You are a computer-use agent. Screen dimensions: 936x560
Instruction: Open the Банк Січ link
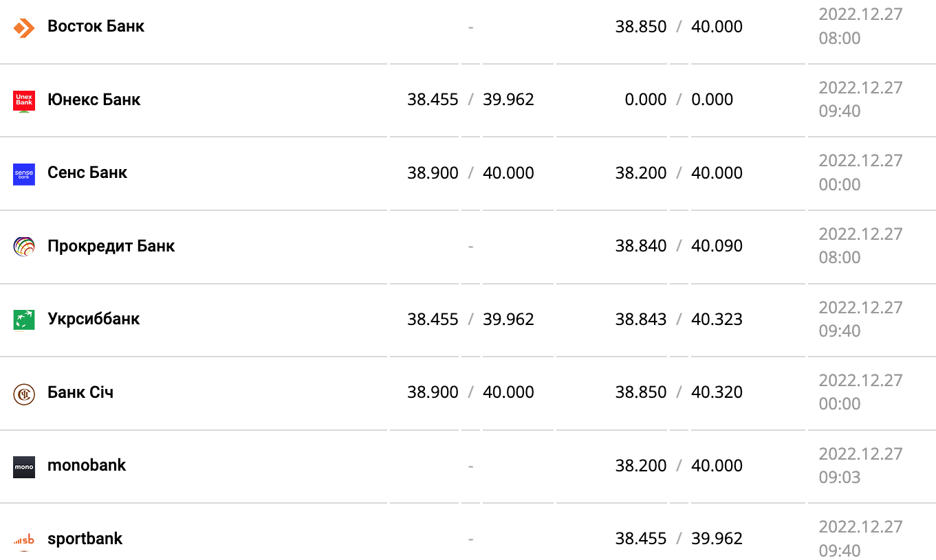pyautogui.click(x=80, y=392)
